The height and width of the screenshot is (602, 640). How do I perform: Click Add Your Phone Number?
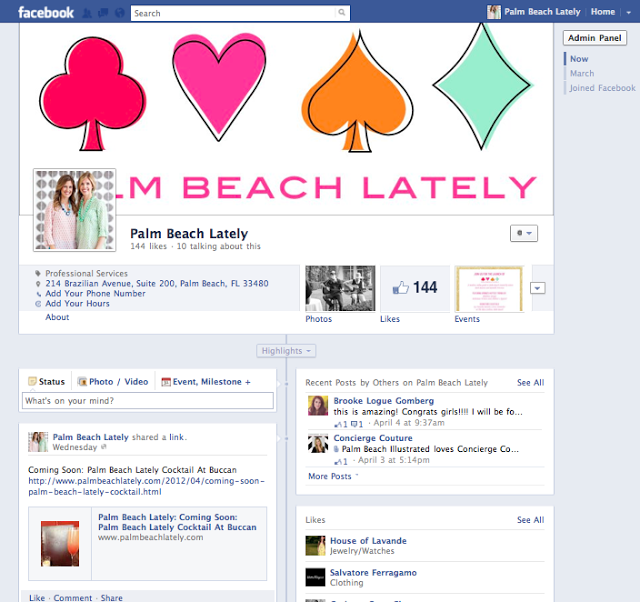coord(95,293)
